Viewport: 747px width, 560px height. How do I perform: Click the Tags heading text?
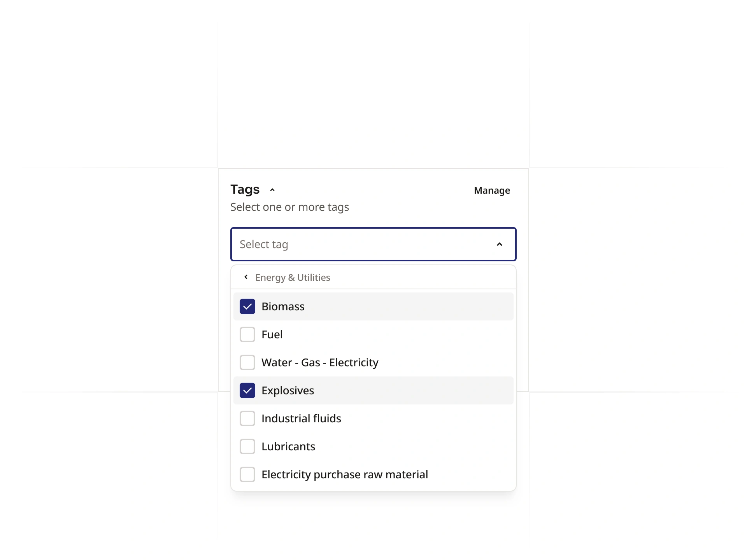point(245,189)
